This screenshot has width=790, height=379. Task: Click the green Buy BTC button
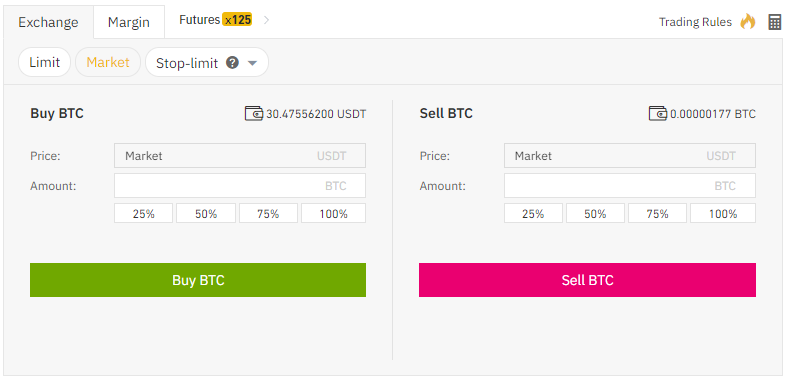click(x=198, y=280)
